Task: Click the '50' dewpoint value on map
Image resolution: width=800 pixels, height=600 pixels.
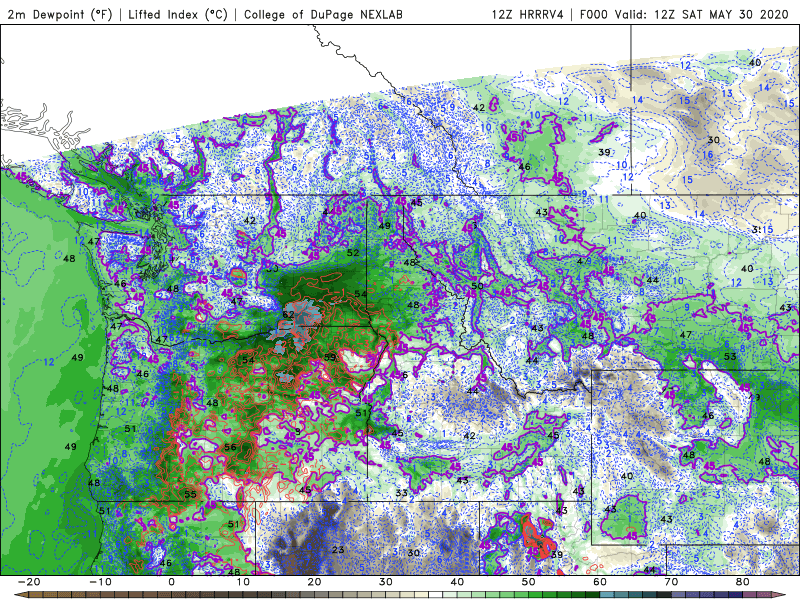Action: tap(477, 286)
